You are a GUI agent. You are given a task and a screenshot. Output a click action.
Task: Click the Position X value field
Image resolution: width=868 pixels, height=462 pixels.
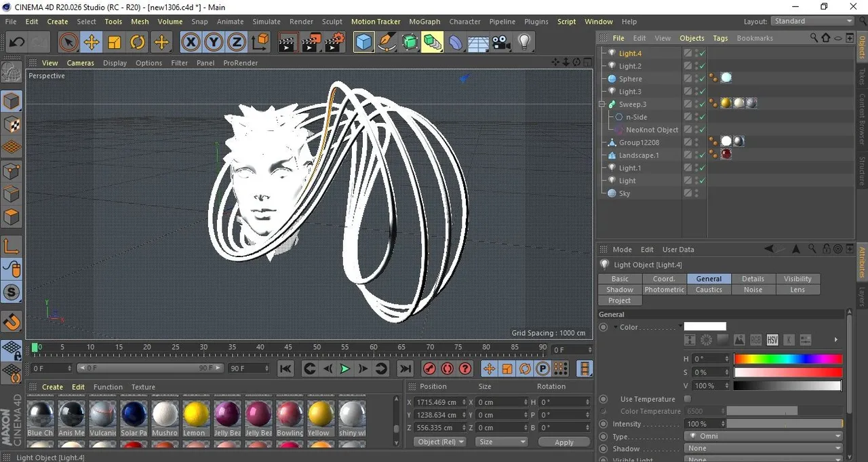coord(441,402)
